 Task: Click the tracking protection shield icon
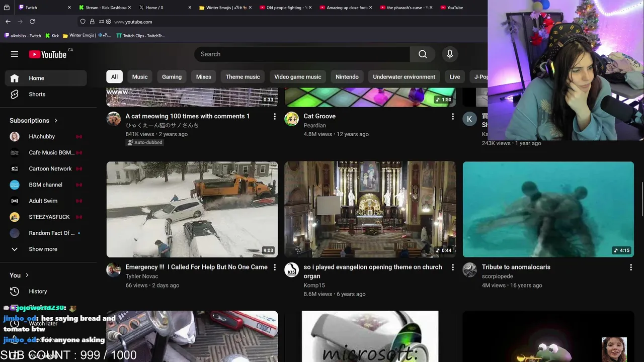point(83,22)
